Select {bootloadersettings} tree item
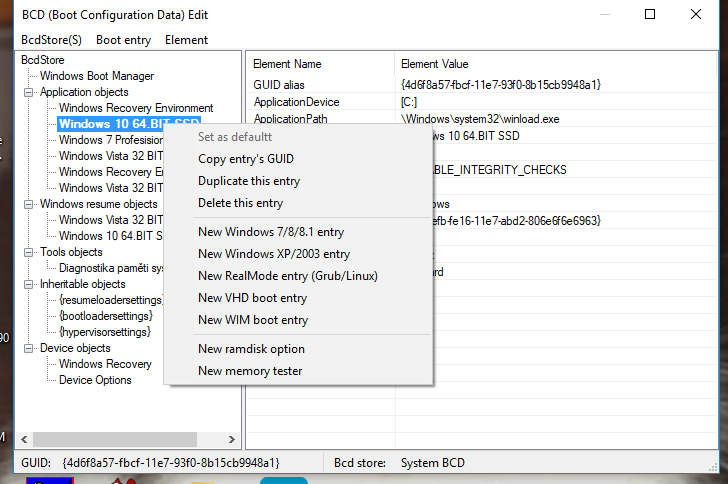728x484 pixels. (x=106, y=316)
